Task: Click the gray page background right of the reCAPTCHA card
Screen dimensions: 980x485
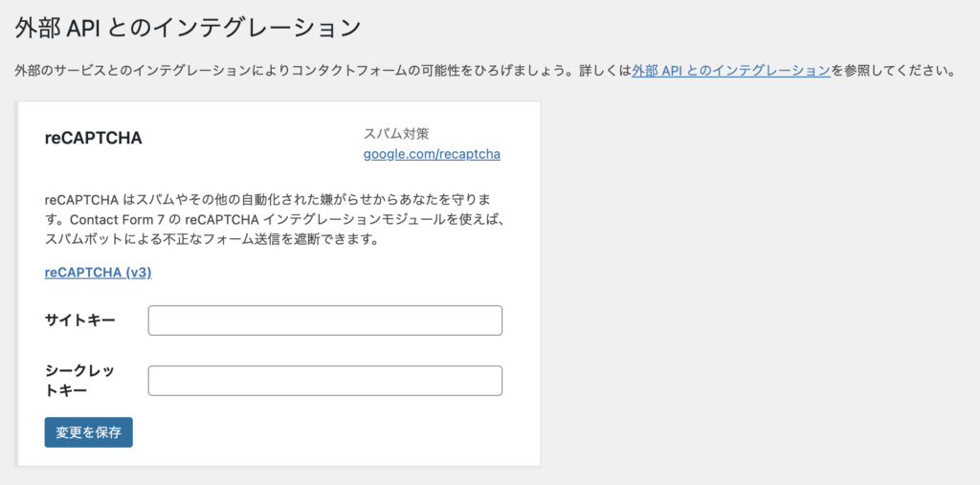Action: pyautogui.click(x=756, y=287)
